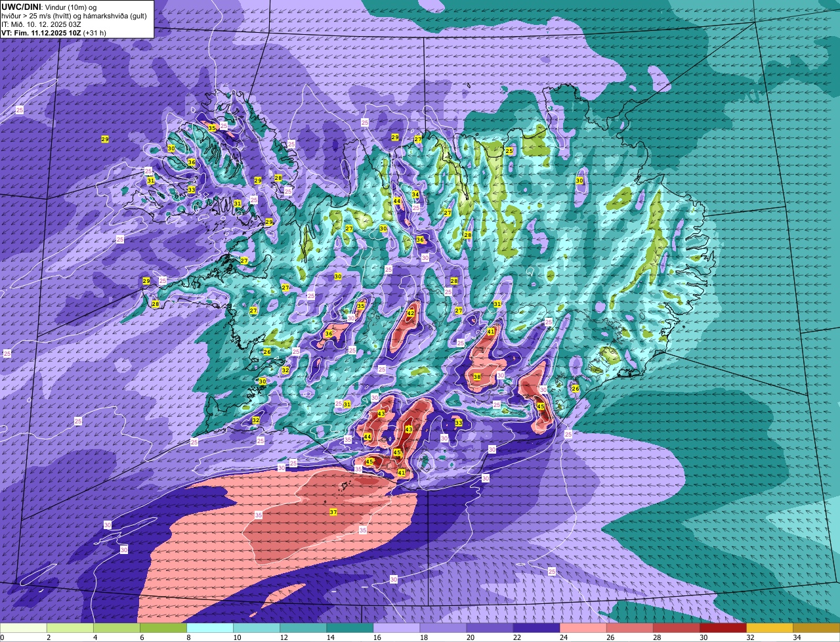Select the legend swatch between 2 and 4
The image size is (840, 642).
point(70,628)
